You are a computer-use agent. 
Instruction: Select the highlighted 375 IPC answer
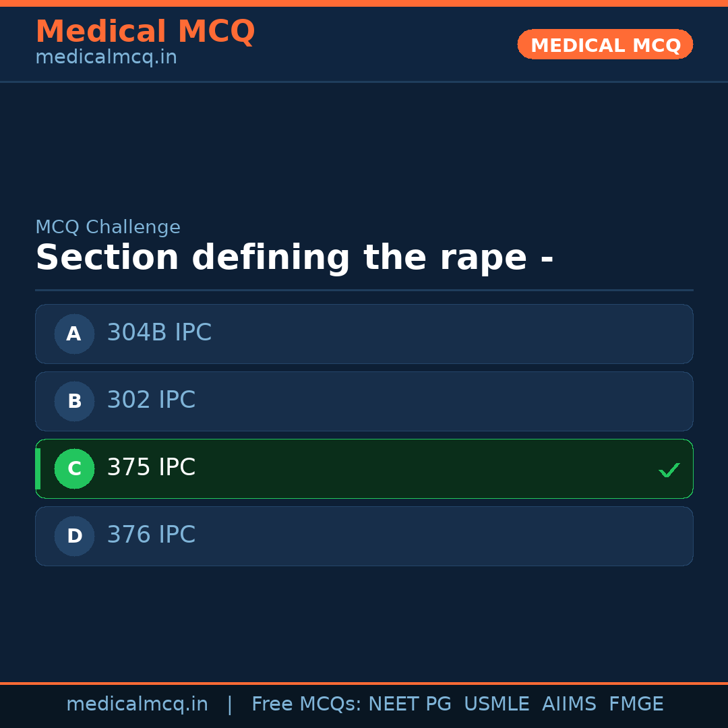(364, 468)
